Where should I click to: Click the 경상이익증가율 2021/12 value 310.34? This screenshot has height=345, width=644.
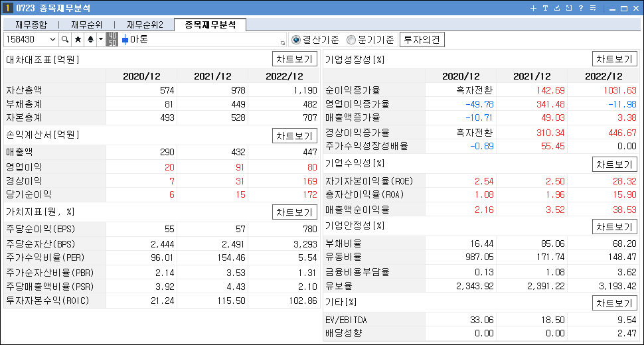(x=550, y=133)
